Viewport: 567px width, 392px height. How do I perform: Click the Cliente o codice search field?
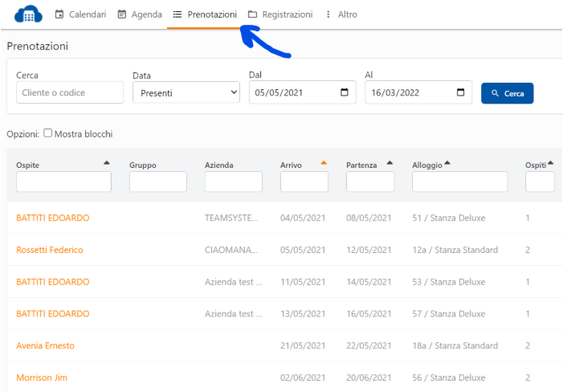tap(63, 93)
